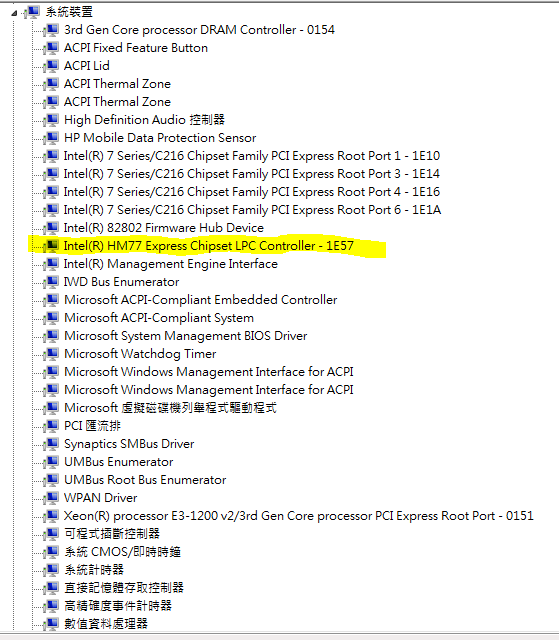Click icon next to ACPI Fixed Feature Button

coord(51,48)
